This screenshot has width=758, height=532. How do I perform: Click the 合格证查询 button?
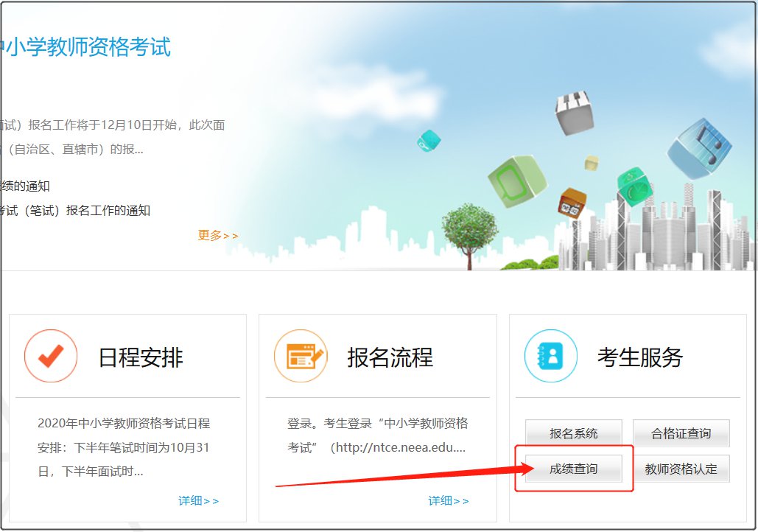click(x=681, y=433)
